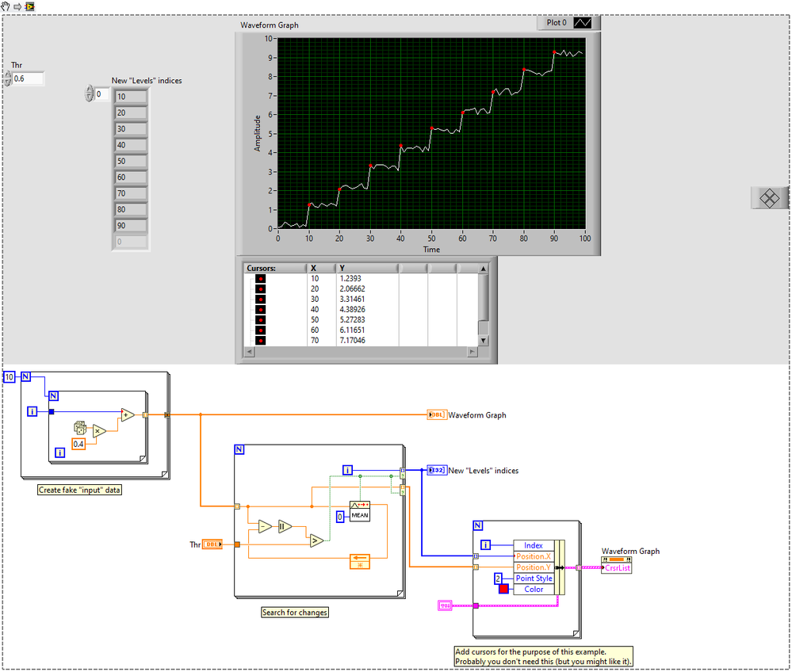Click the Cursors: column header
The height and width of the screenshot is (672, 792).
(275, 269)
